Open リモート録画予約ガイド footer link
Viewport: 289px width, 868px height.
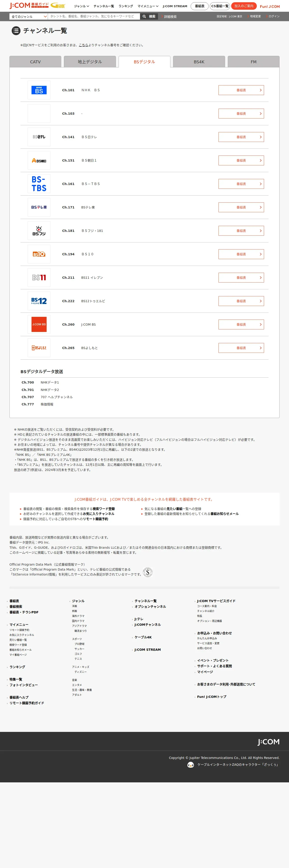pos(27,703)
